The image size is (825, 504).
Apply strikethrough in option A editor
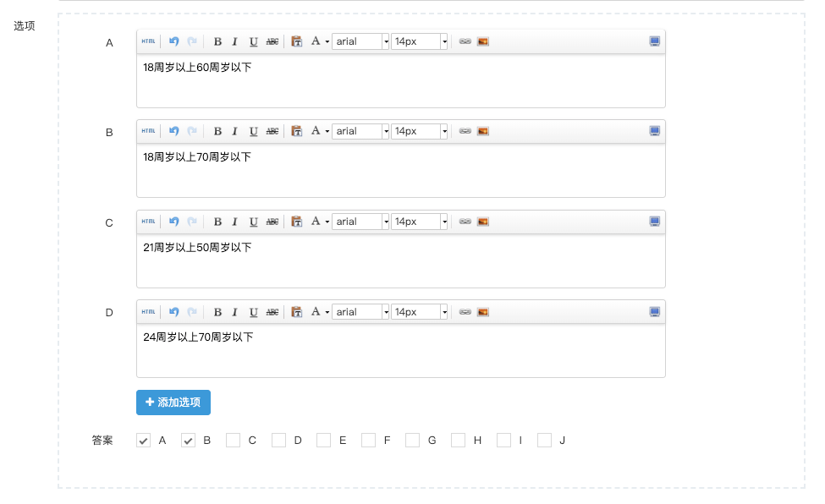coord(272,41)
